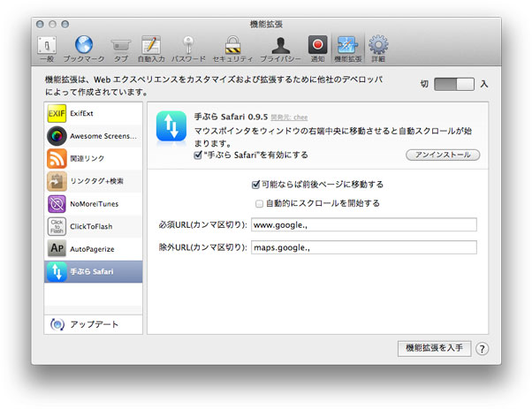The height and width of the screenshot is (409, 532).
Task: Select the 機能拡張 extensions pane
Action: [x=348, y=49]
